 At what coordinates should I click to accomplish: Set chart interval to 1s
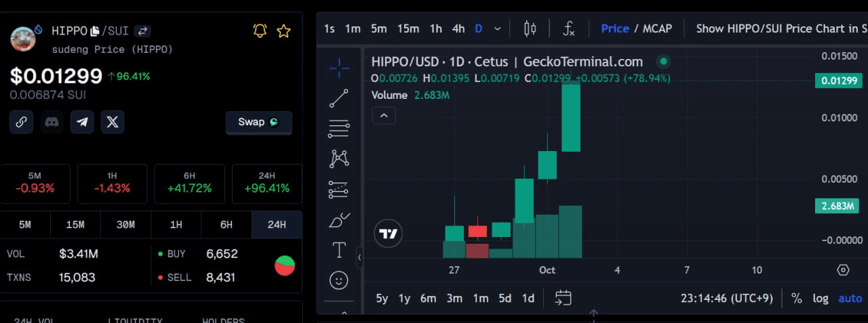(x=330, y=28)
